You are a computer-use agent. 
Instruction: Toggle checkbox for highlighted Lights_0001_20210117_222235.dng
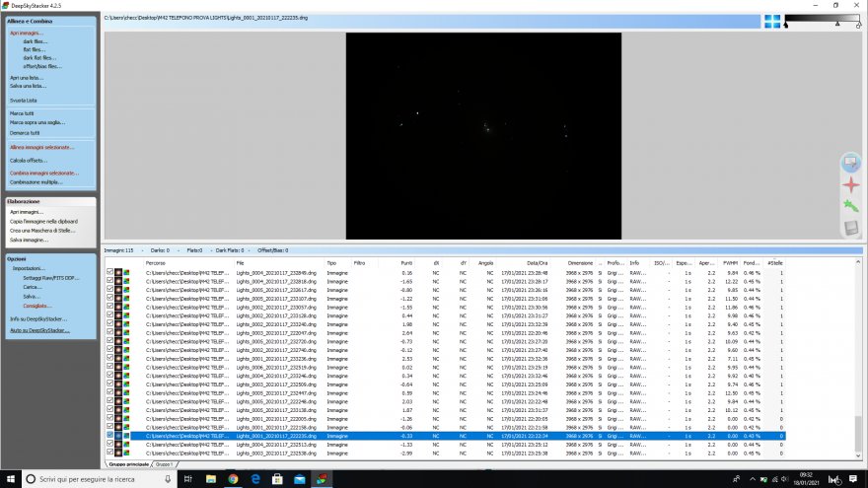109,435
